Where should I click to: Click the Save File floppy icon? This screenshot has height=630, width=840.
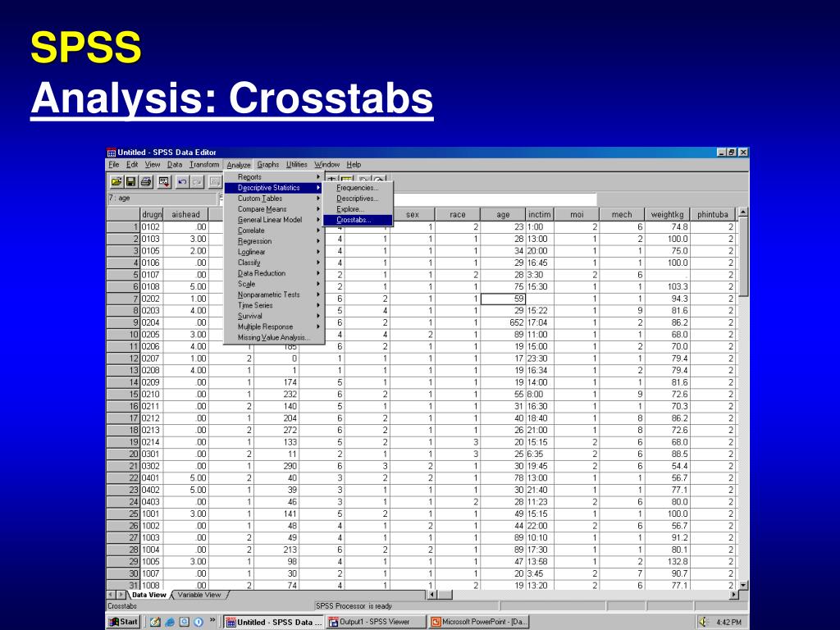(x=130, y=182)
